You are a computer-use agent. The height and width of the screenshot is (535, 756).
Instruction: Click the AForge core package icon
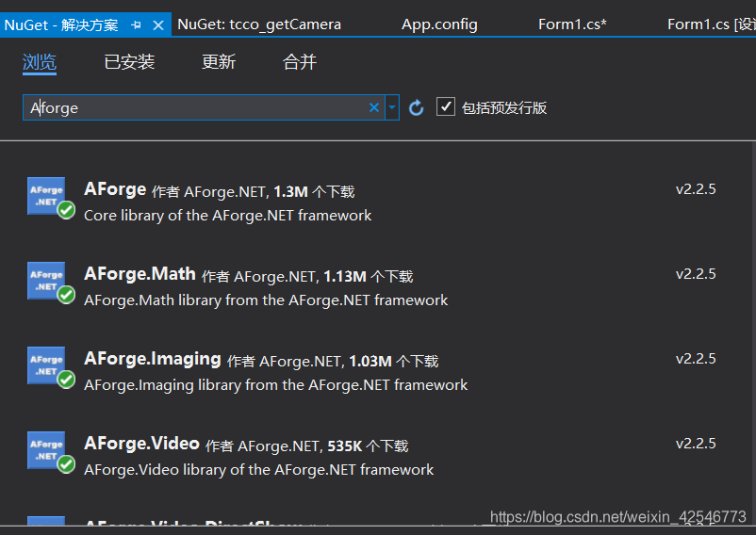[47, 196]
